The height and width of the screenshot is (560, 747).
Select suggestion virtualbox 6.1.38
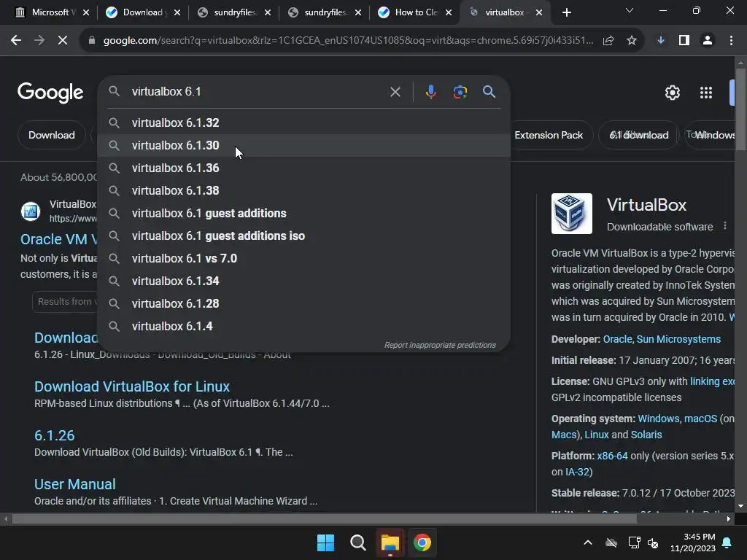click(x=304, y=190)
